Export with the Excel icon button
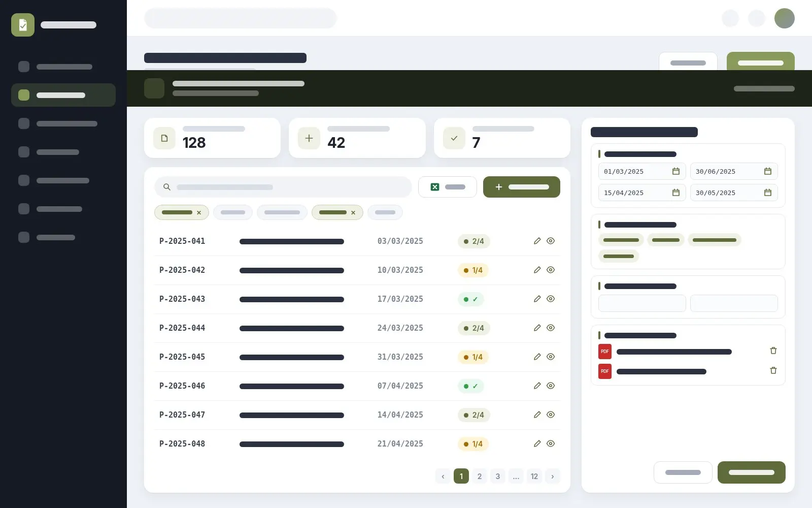 point(447,187)
